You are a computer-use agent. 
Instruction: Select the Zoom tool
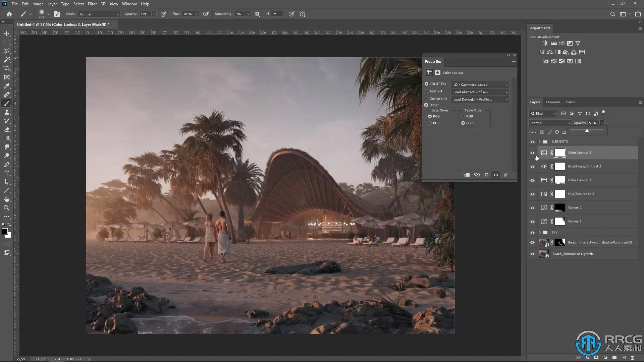(x=7, y=208)
